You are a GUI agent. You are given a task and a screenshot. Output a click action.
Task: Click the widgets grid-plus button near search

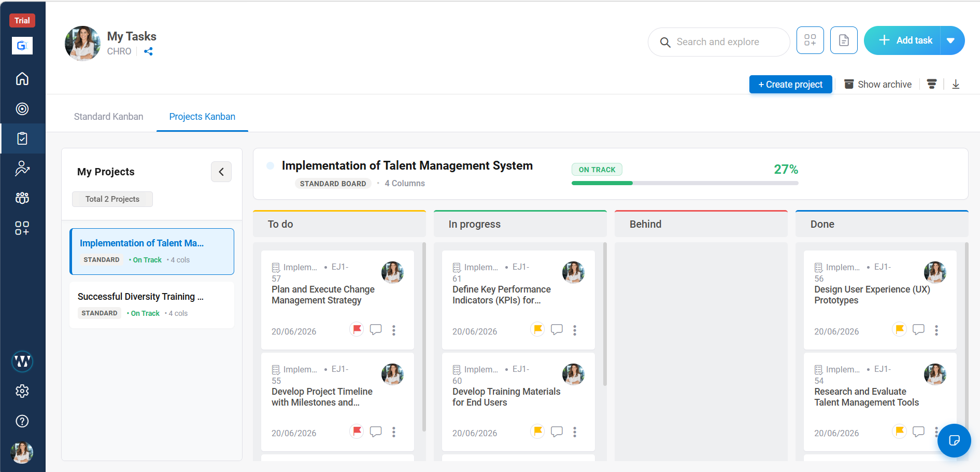pyautogui.click(x=810, y=40)
